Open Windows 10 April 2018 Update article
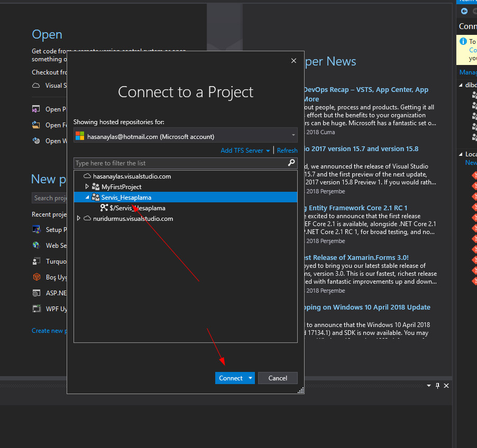Viewport: 477px width, 448px height. [x=367, y=307]
